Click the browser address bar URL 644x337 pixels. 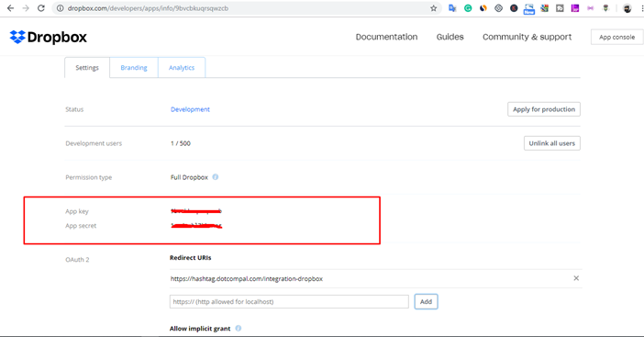148,8
